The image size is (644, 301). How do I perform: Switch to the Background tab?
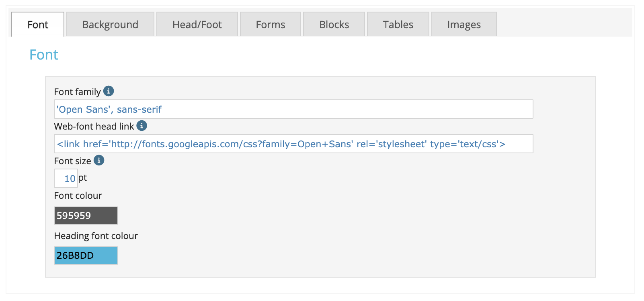tap(110, 24)
